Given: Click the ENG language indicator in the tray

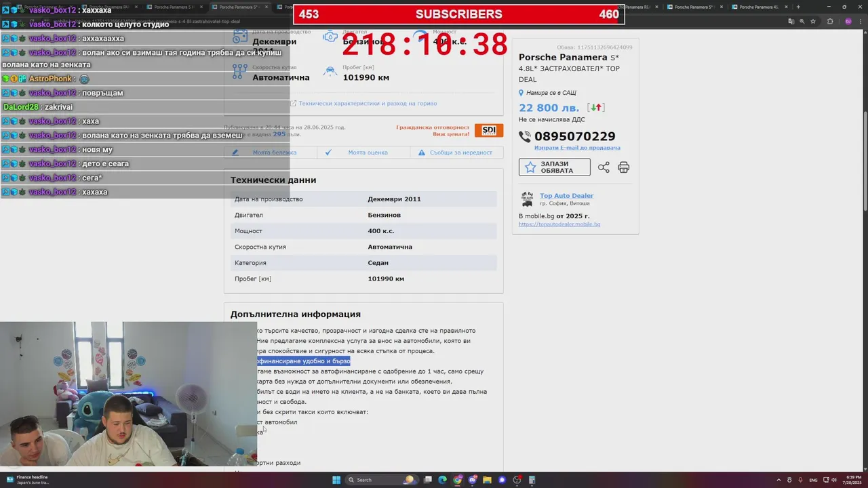Looking at the screenshot, I should [x=813, y=480].
